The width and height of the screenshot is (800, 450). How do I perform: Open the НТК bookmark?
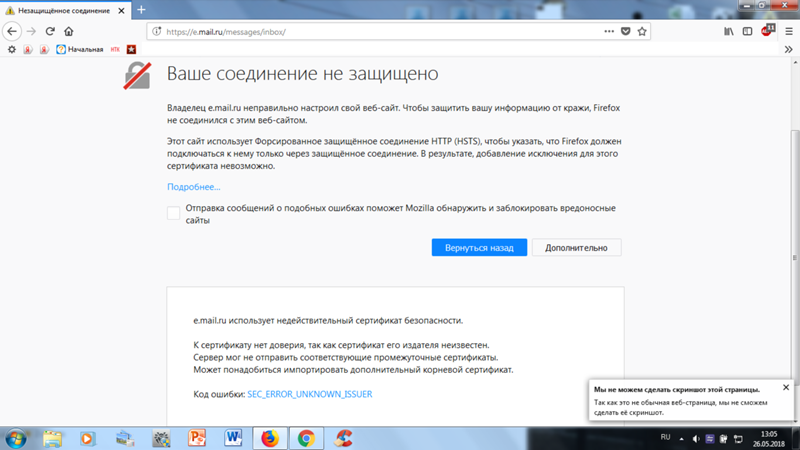pos(115,49)
